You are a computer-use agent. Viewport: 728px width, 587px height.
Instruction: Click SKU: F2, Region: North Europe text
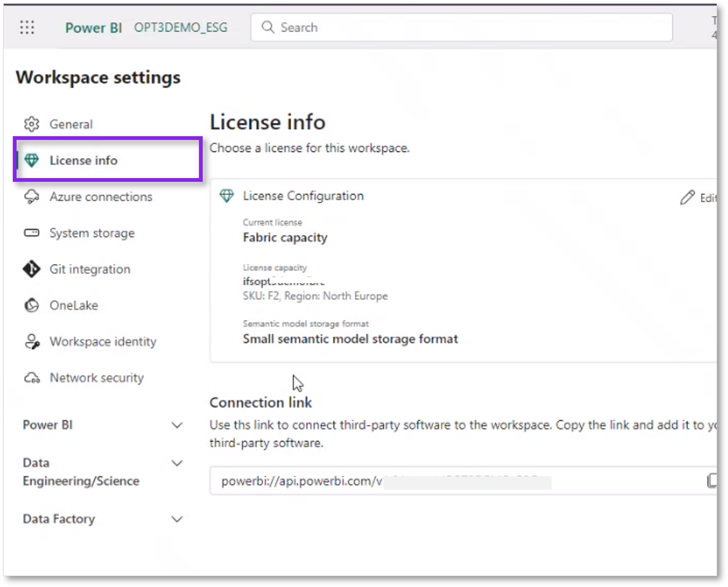click(x=315, y=296)
